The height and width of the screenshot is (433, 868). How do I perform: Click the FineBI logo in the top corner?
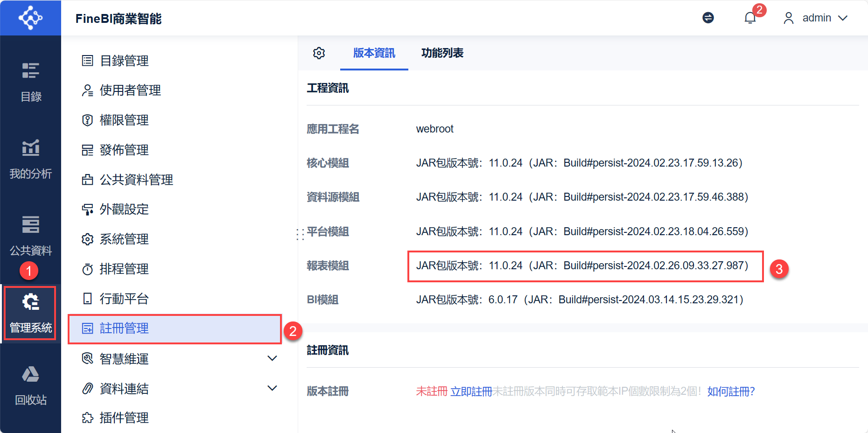coord(30,17)
